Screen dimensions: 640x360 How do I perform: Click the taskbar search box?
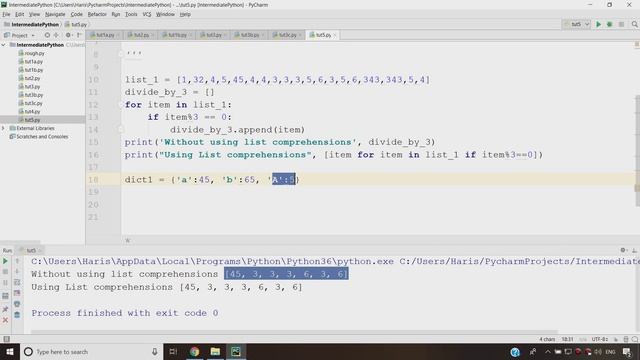tap(91, 352)
